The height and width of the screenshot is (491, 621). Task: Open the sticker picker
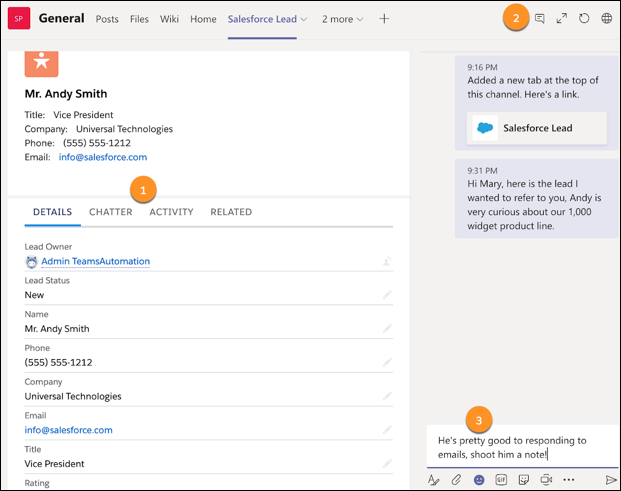pos(524,480)
